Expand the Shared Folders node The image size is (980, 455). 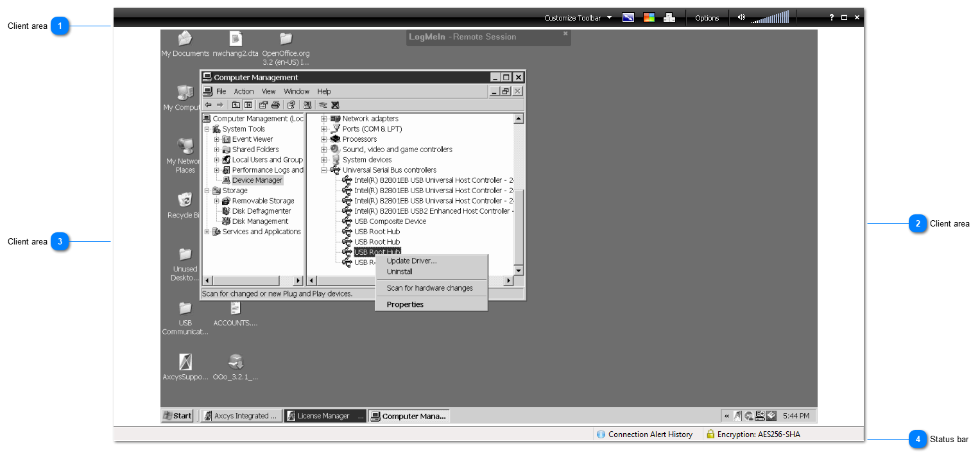coord(217,150)
